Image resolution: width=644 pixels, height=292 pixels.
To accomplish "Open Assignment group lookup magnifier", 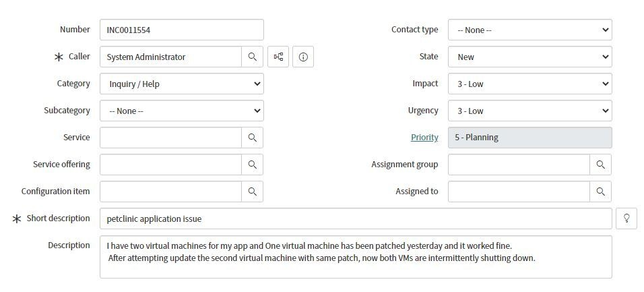I will click(x=600, y=165).
